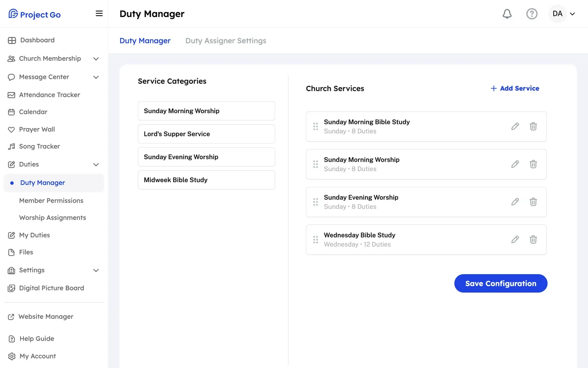Click the My Account gear icon
Image resolution: width=588 pixels, height=368 pixels.
[x=12, y=356]
